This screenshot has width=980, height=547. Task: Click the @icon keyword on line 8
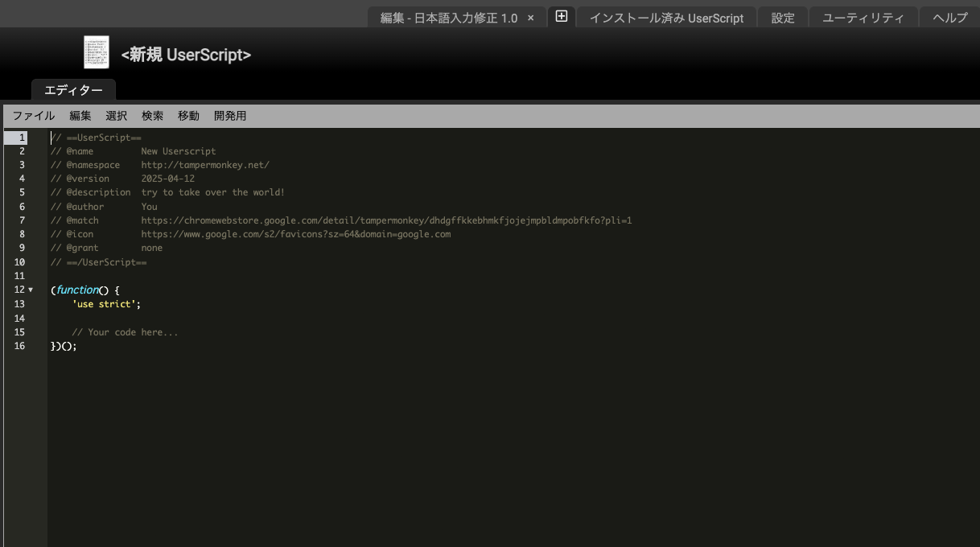pyautogui.click(x=80, y=234)
